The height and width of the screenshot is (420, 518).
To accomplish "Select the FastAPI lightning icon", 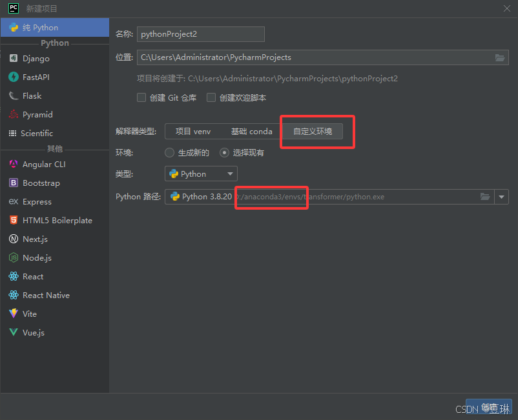I will (14, 77).
